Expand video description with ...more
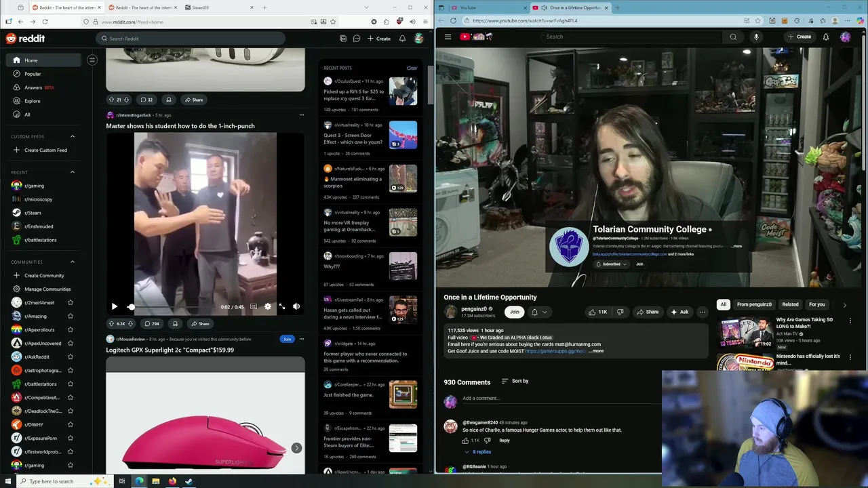This screenshot has height=488, width=868. [596, 351]
